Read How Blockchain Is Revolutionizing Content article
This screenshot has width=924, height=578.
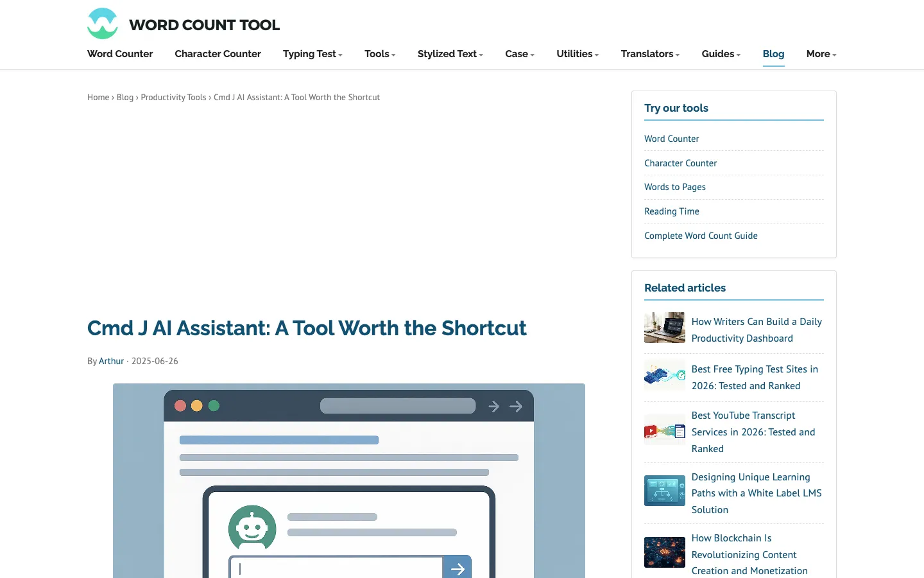coord(749,554)
